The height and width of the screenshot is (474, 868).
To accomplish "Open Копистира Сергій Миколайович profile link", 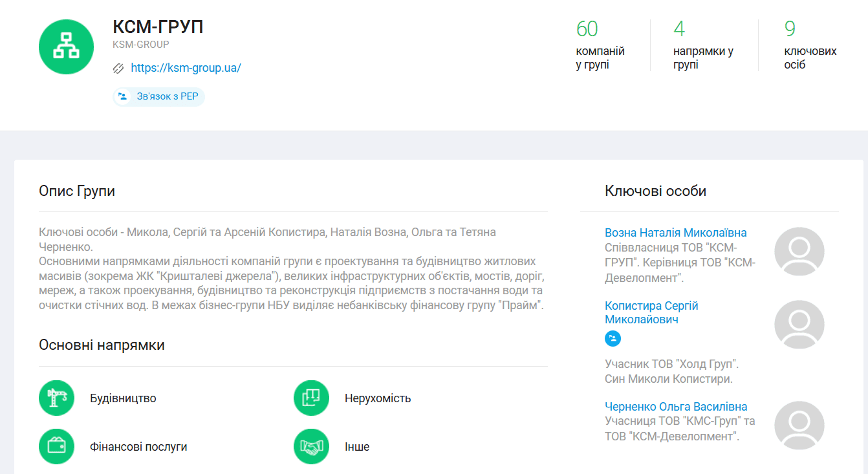I will 651,312.
